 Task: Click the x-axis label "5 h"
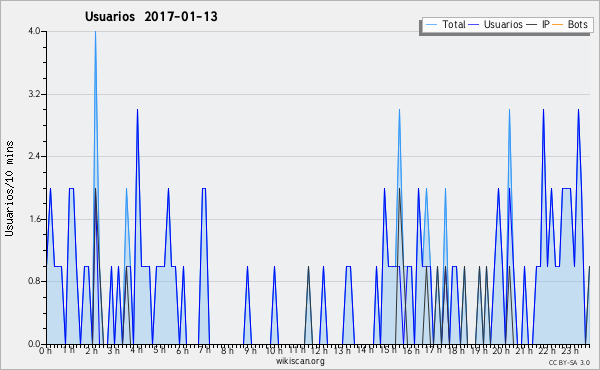(x=159, y=350)
